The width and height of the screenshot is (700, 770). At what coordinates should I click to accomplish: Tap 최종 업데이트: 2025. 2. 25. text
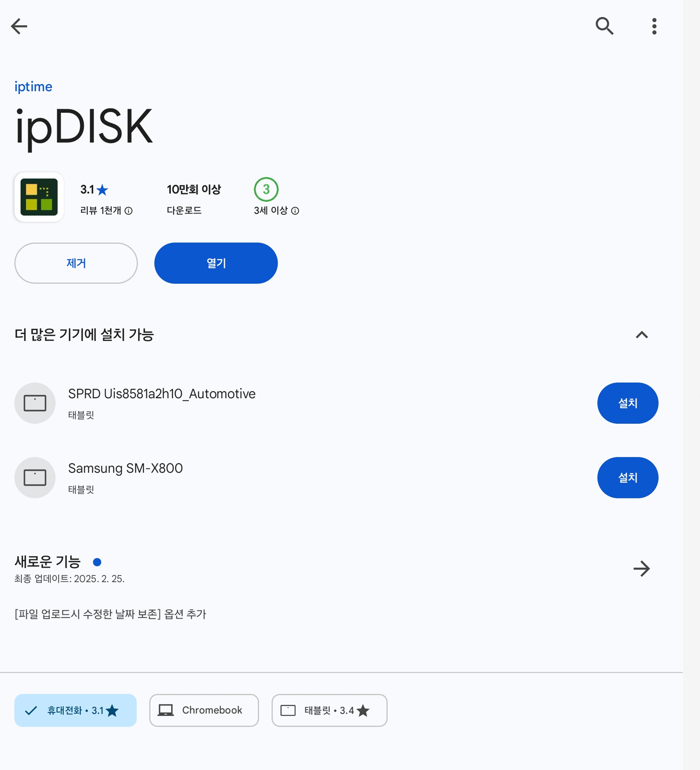70,579
